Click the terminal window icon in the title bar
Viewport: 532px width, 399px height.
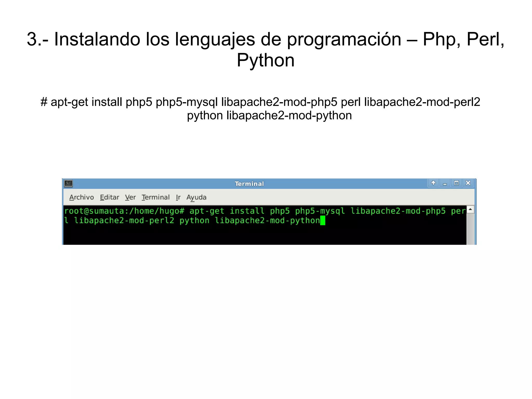69,184
